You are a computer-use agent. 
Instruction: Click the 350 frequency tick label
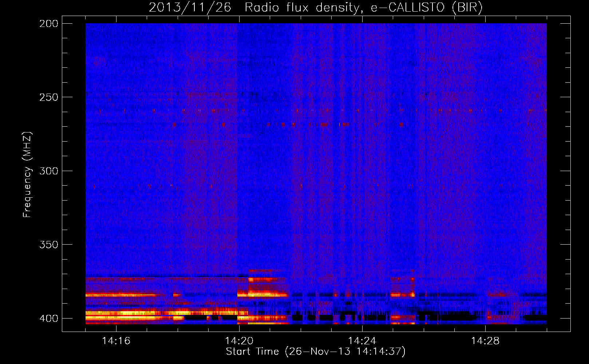coord(49,244)
